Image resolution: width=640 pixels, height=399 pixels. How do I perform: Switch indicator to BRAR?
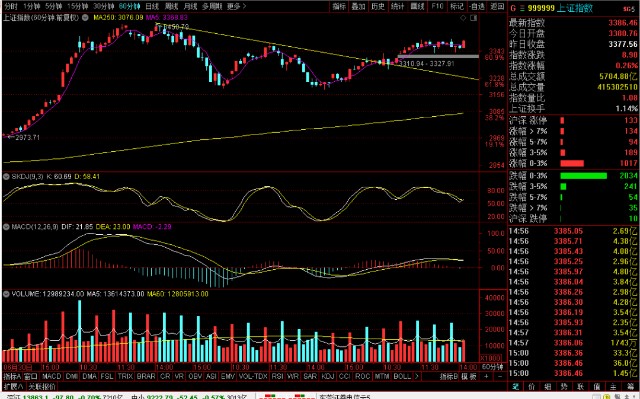(x=146, y=376)
